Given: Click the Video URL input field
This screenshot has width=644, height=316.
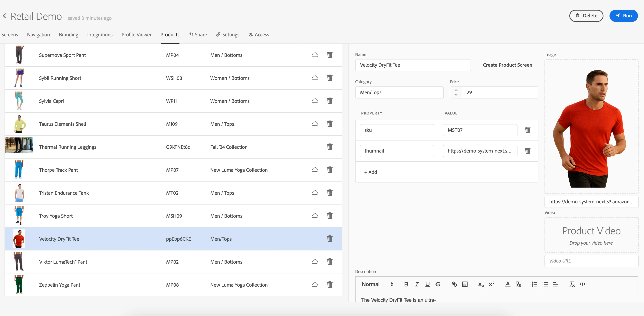Looking at the screenshot, I should coord(591,261).
